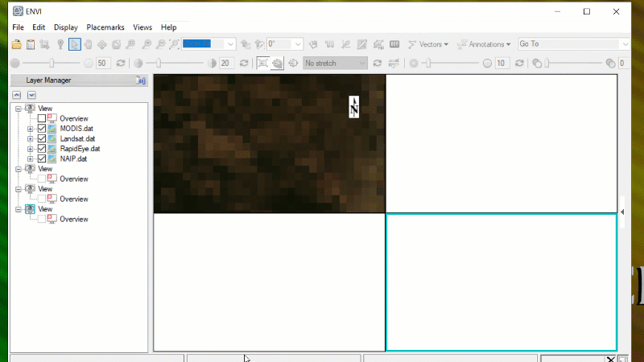Screen dimensions: 644x362
Task: Click the Go To input field
Action: 568,44
